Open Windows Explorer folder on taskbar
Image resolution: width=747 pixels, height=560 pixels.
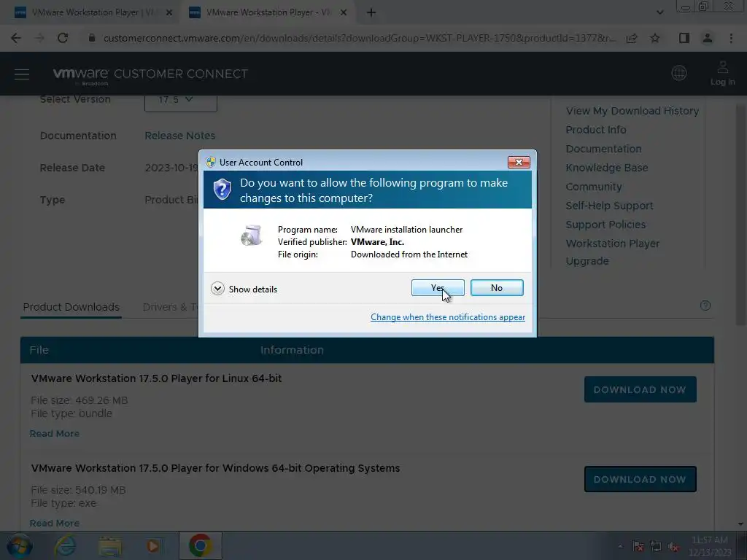tap(110, 546)
